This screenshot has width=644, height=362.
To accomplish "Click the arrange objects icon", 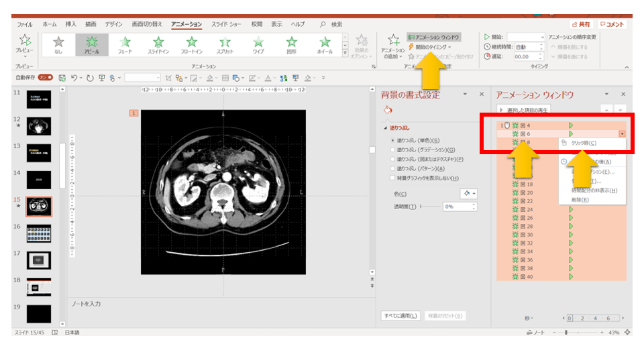I will [179, 78].
